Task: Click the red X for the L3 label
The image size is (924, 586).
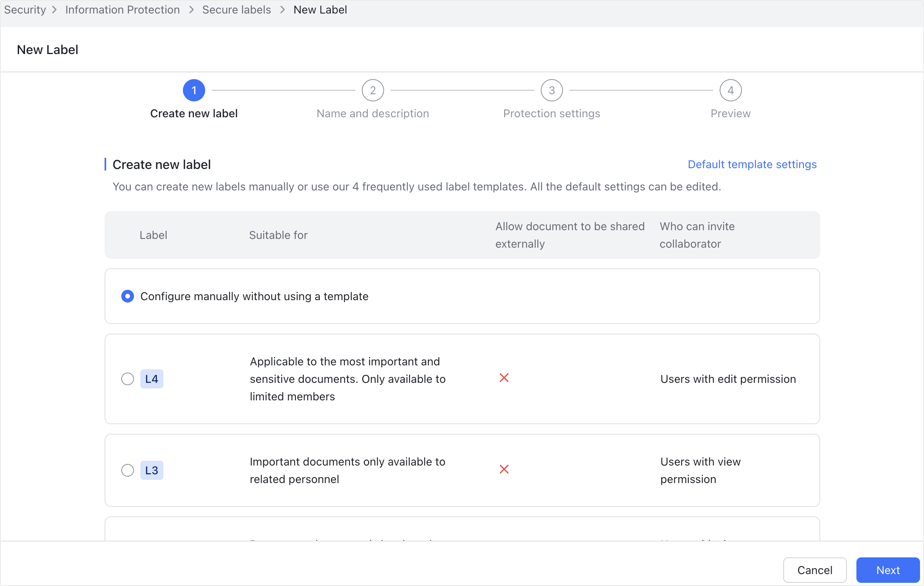Action: click(504, 470)
